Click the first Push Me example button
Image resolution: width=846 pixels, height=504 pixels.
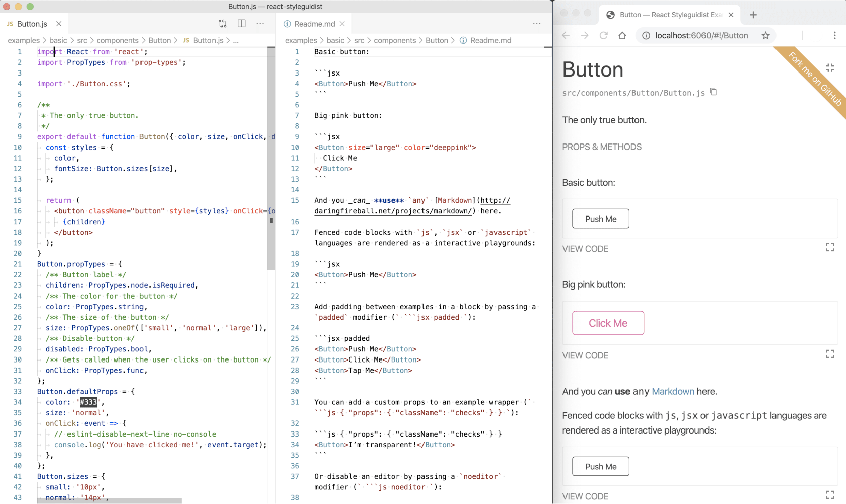point(601,219)
